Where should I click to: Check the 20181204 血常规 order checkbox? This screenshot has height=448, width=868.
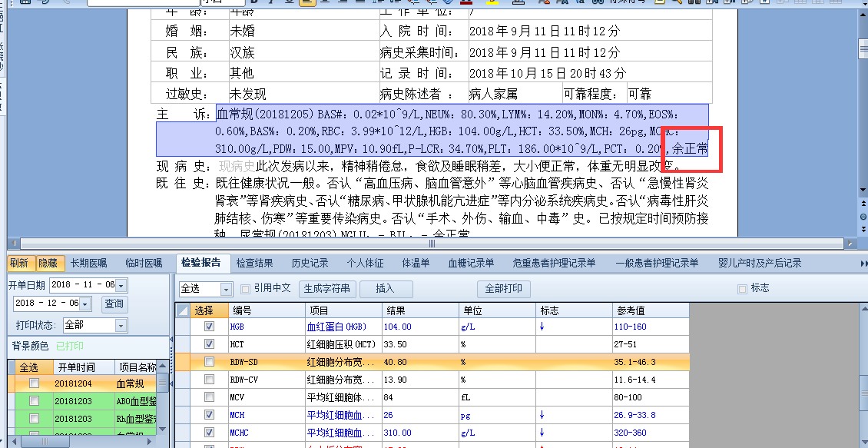pos(34,383)
